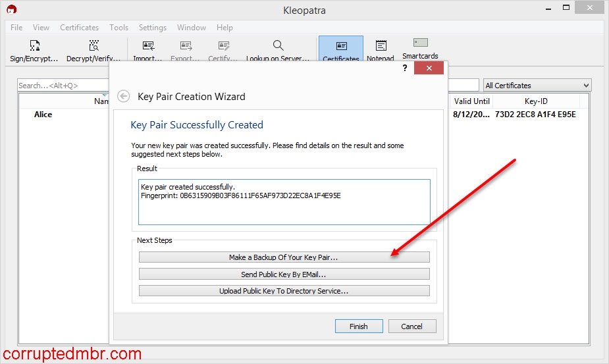Viewport: 609px width, 364px height.
Task: Open the Tools menu
Action: click(x=119, y=28)
